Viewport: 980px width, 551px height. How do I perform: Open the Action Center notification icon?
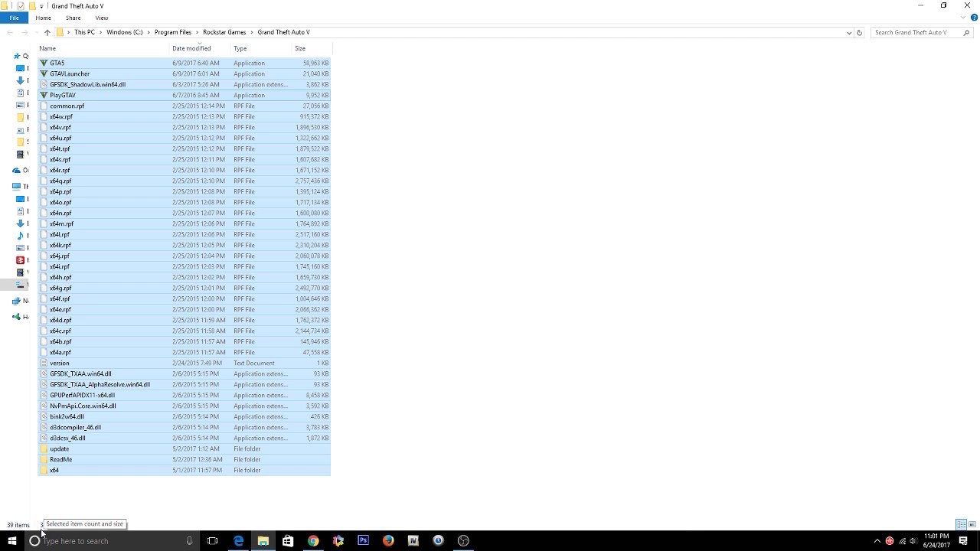tap(964, 541)
